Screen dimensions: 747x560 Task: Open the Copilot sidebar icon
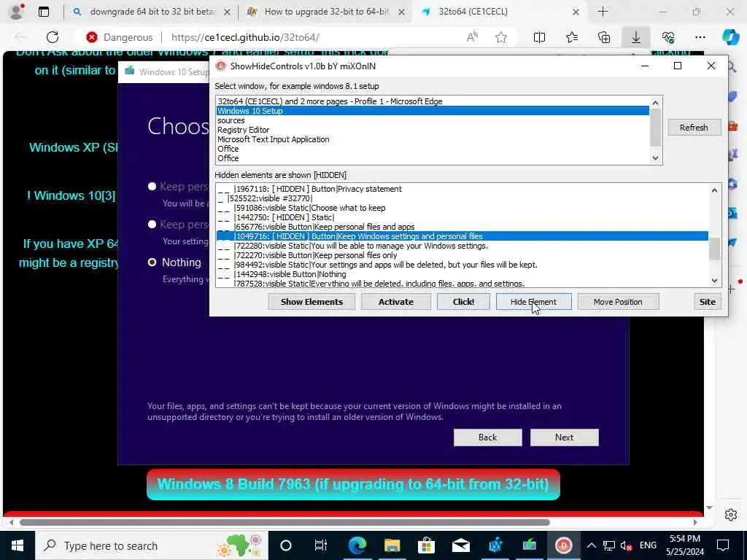point(731,37)
